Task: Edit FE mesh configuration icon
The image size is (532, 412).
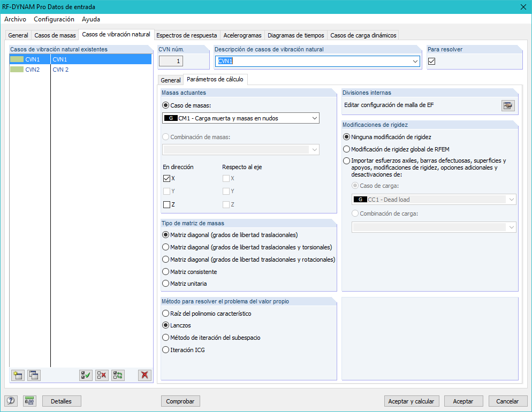Action: (508, 105)
